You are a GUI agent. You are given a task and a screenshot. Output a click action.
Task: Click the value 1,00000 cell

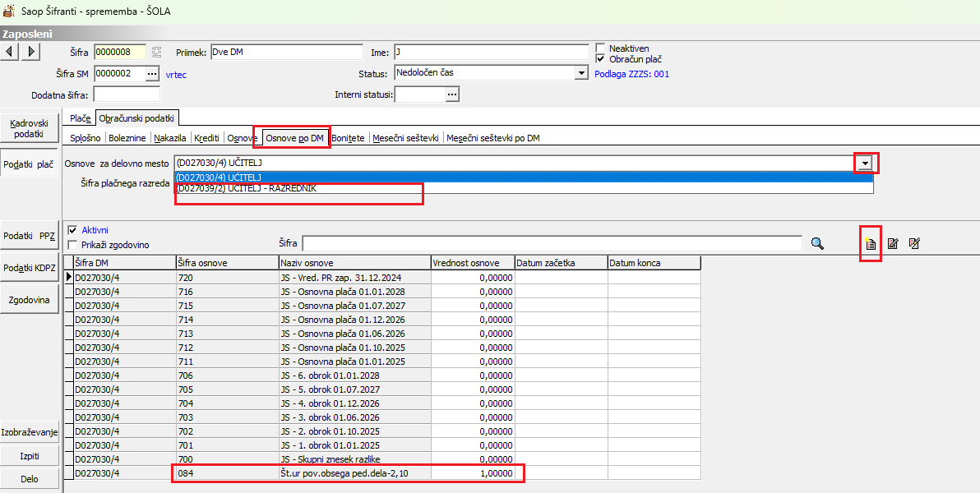point(473,473)
